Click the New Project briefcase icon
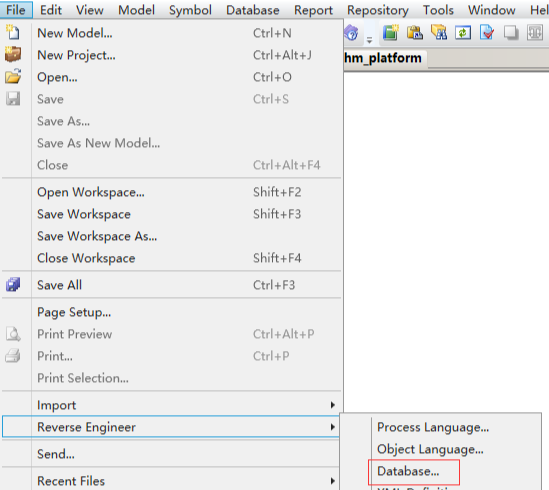This screenshot has height=490, width=549. click(x=13, y=54)
